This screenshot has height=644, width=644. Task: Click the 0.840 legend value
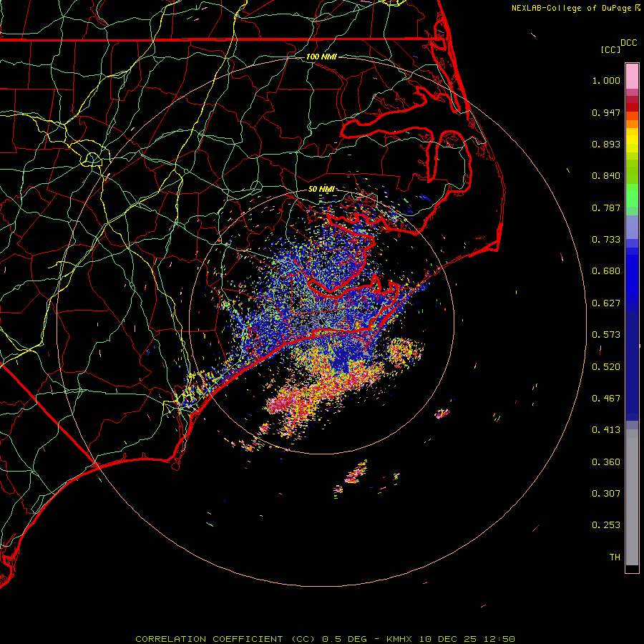point(606,176)
